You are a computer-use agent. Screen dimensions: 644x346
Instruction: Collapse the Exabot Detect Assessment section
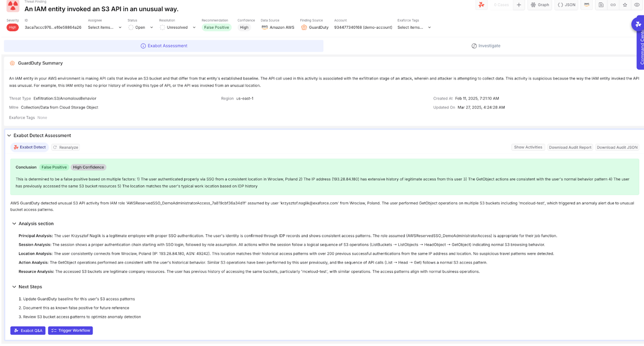coord(9,135)
